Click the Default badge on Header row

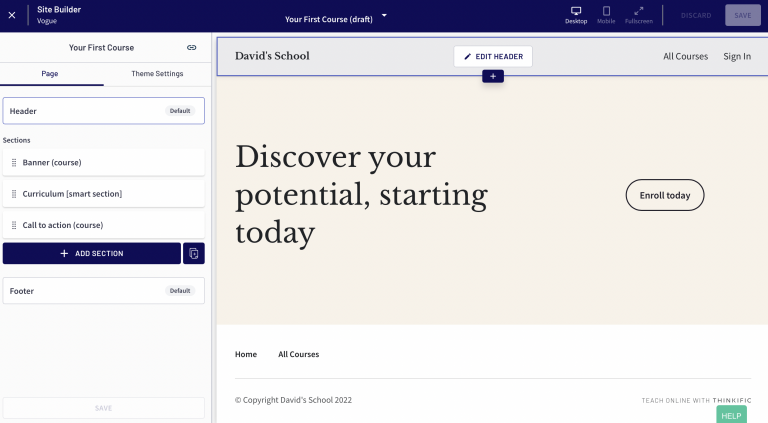coord(180,111)
